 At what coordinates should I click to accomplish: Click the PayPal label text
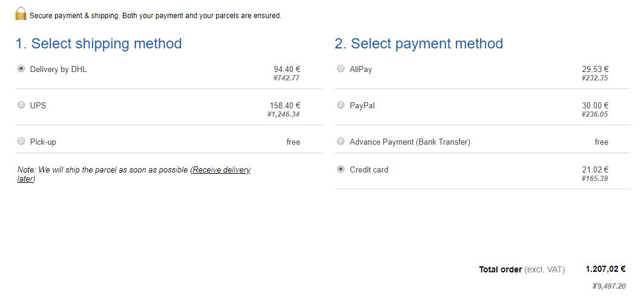point(362,105)
